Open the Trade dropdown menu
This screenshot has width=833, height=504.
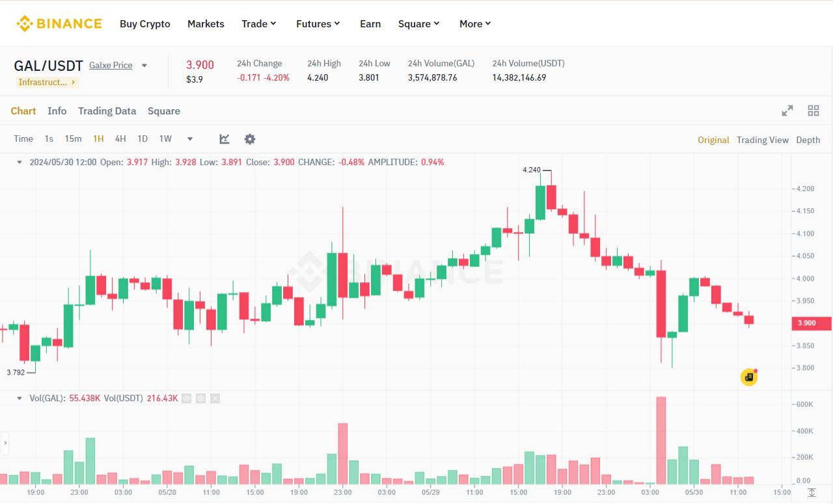pos(259,23)
